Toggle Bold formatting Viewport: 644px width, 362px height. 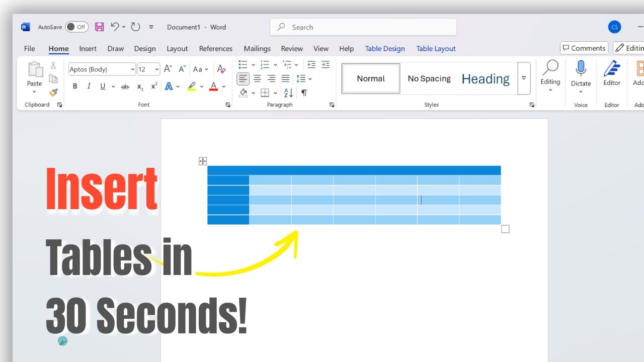pos(75,86)
